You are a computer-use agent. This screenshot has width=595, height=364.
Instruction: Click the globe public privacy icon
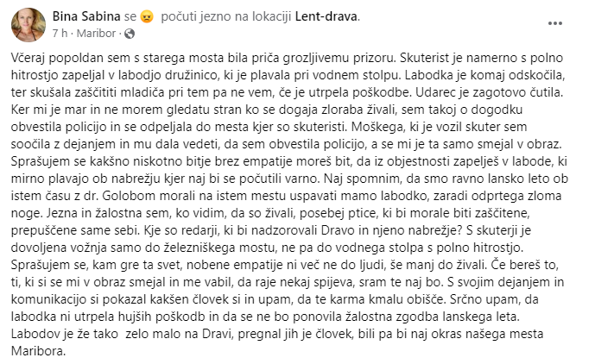click(130, 34)
